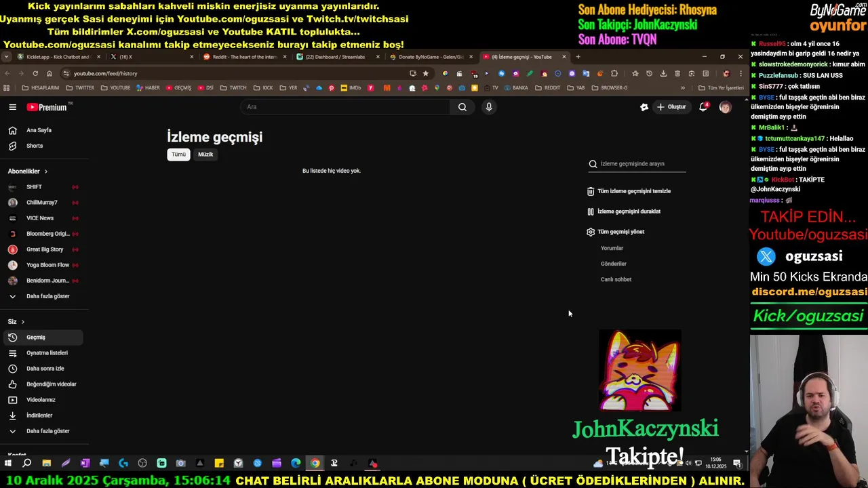Select Geçmiş in sidebar
Image resolution: width=868 pixels, height=488 pixels.
coord(43,338)
